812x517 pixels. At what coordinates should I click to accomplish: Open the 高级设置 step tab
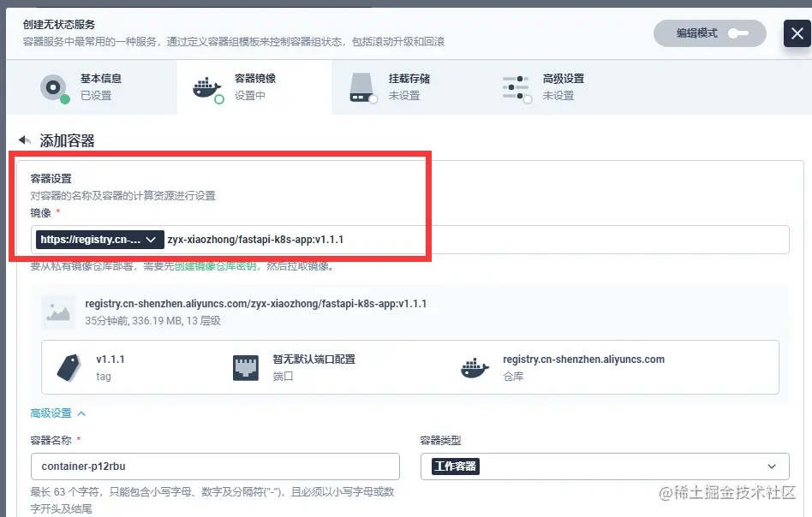563,87
